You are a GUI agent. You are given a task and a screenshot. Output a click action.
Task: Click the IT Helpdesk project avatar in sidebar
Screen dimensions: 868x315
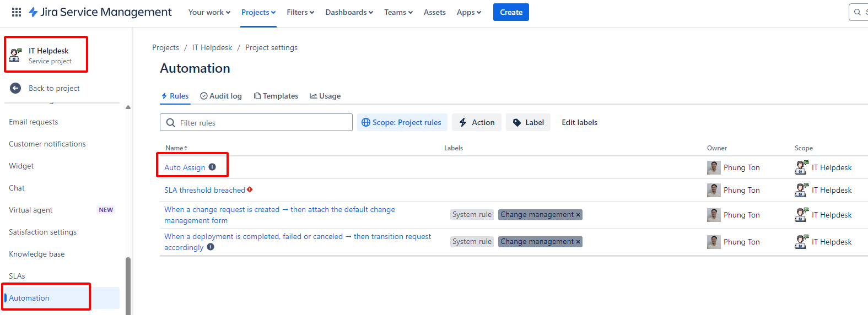tap(15, 55)
